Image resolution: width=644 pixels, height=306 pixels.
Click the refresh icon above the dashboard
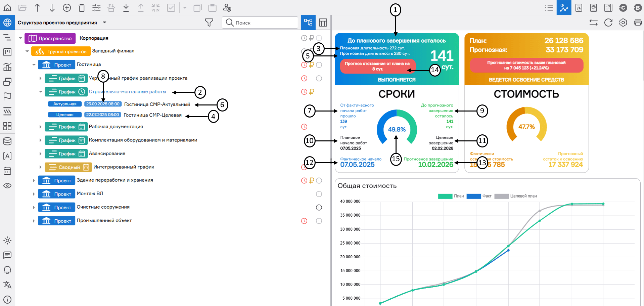click(x=608, y=23)
